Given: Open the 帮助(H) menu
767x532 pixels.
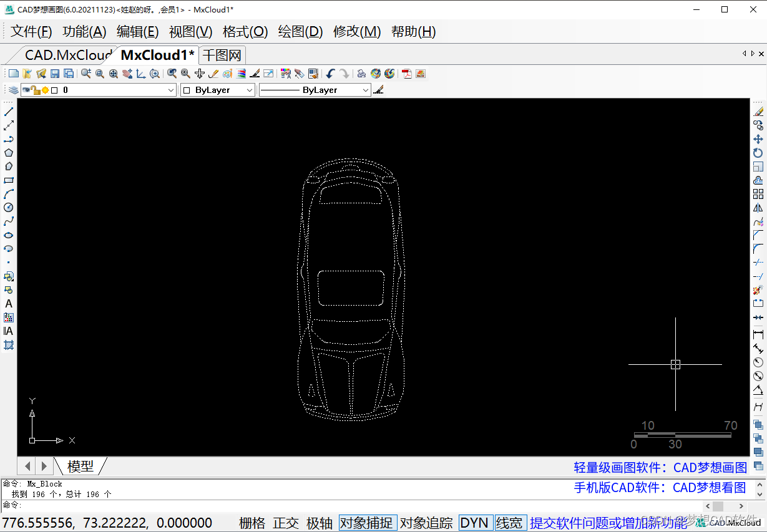Looking at the screenshot, I should tap(413, 32).
